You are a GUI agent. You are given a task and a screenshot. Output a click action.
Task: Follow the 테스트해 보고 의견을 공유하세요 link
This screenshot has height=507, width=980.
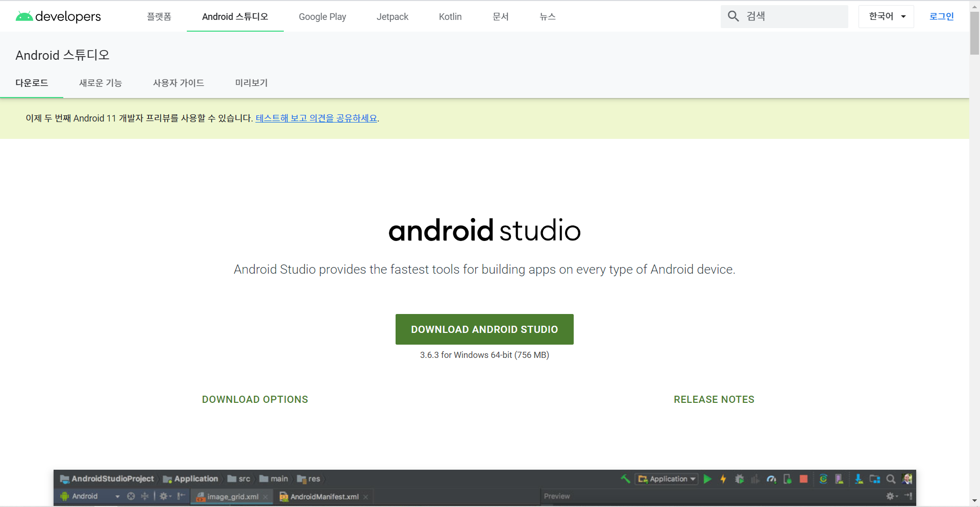(x=316, y=118)
